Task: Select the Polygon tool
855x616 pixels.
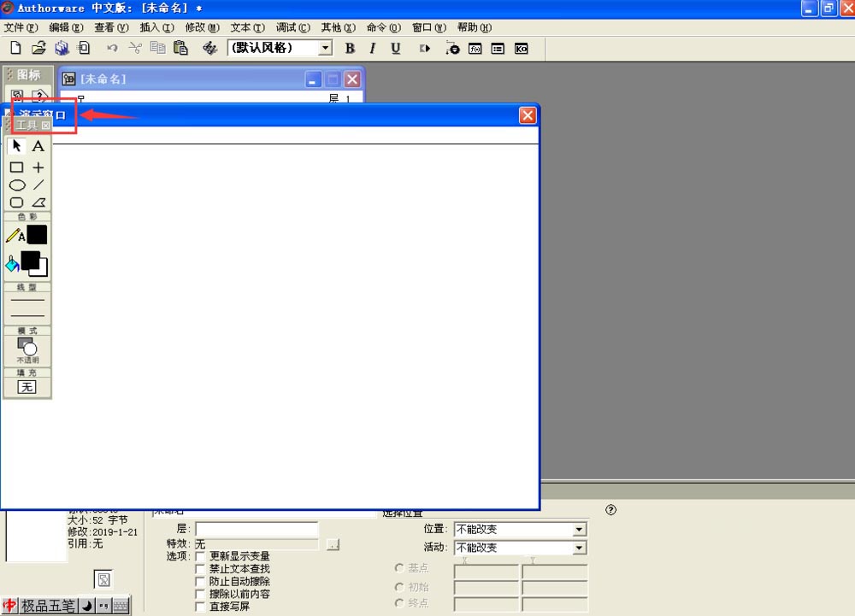Action: (38, 202)
